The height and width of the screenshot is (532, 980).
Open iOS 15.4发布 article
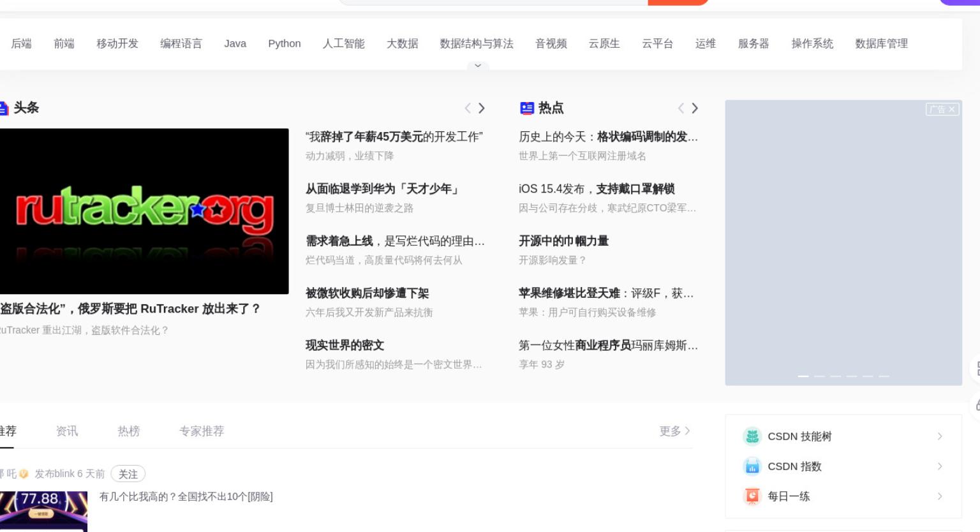pos(597,189)
